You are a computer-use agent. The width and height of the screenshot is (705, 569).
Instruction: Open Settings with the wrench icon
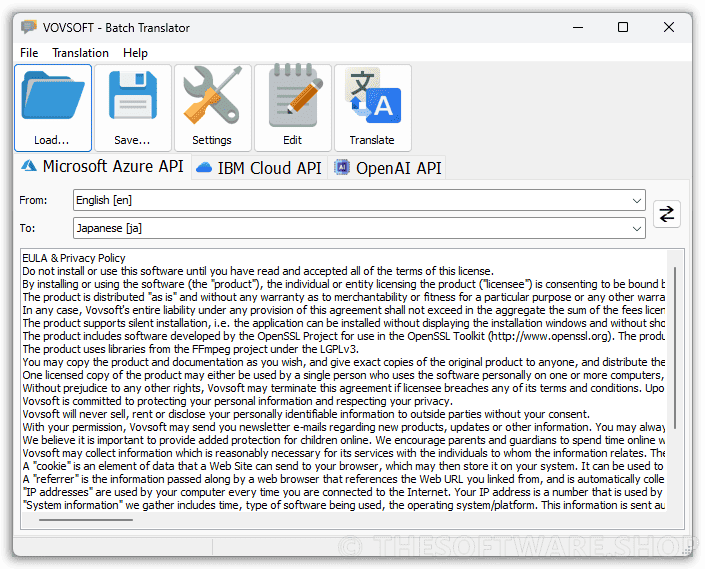(x=213, y=108)
